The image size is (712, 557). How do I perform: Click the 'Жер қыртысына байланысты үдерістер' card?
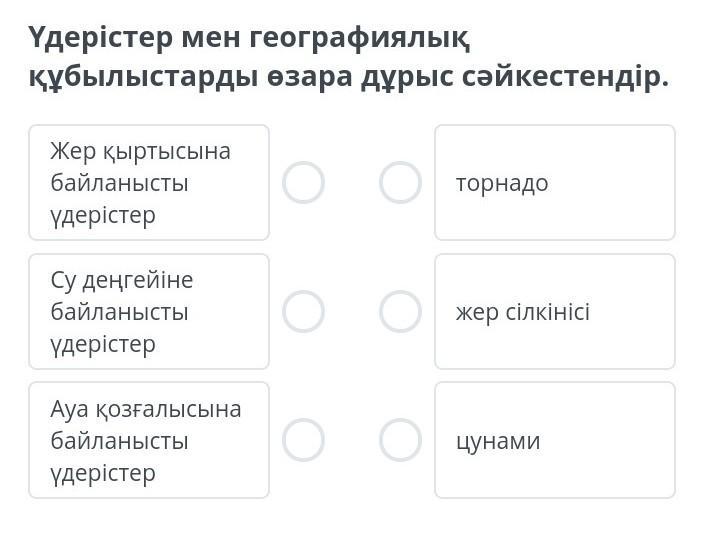tap(149, 183)
